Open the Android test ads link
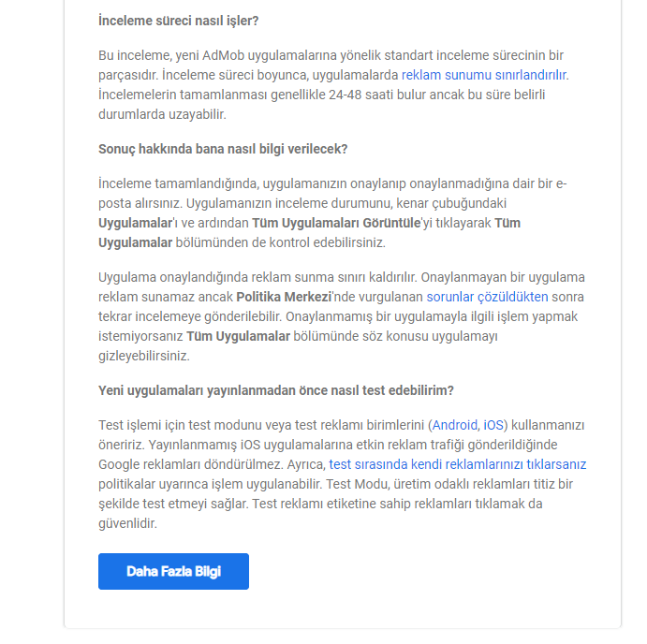Screen dimensions: 647x644 point(455,425)
